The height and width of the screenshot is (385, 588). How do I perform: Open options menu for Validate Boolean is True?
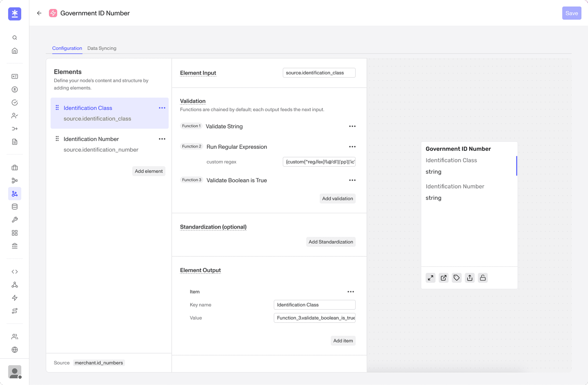pos(352,180)
